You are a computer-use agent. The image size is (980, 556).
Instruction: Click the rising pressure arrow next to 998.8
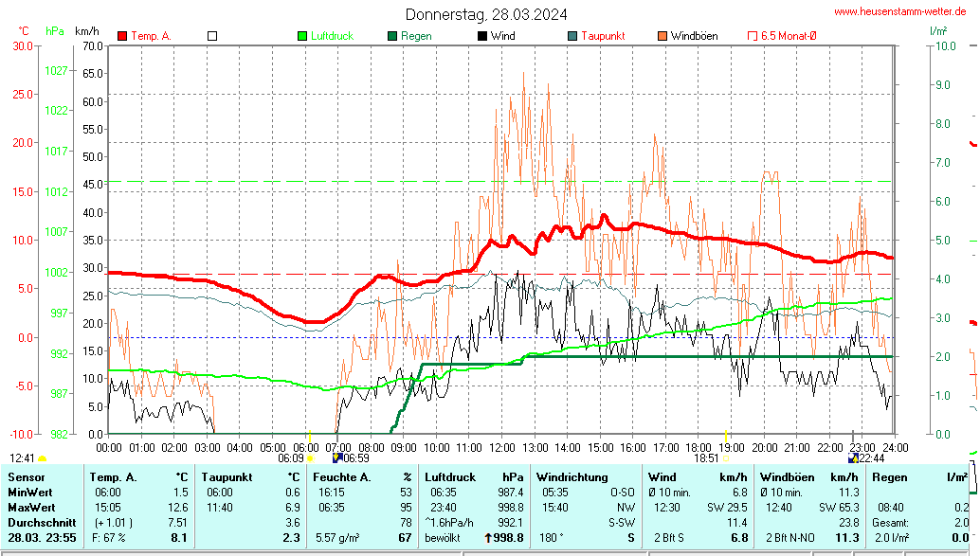[488, 538]
